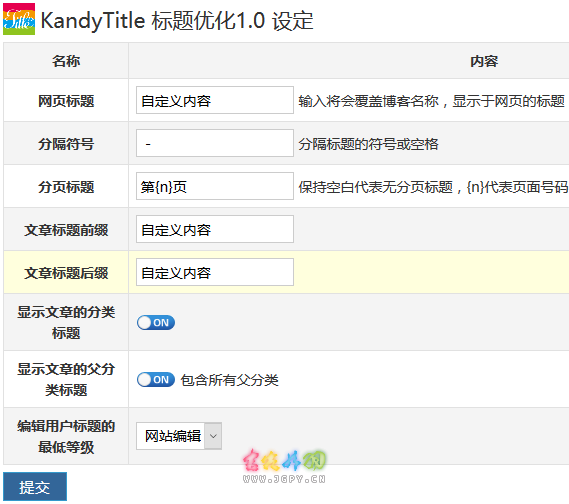Screen dimensions: 569x504
Task: Focus the 网页标题 input field
Action: [215, 100]
